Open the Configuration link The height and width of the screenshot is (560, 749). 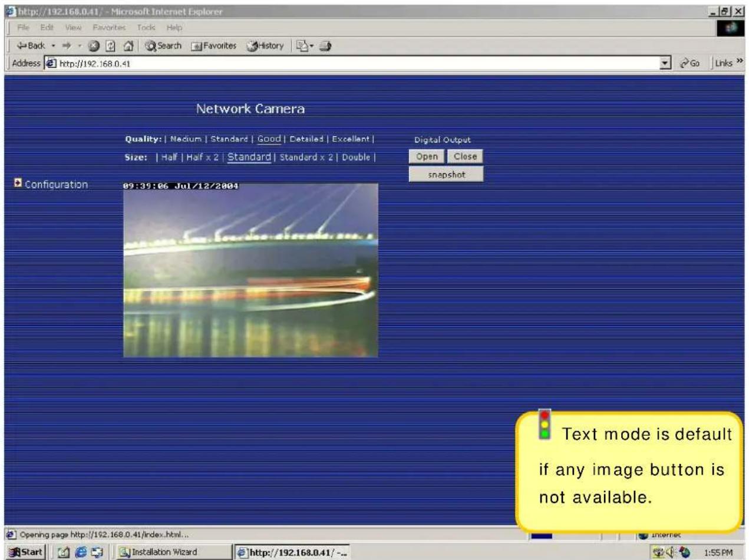pyautogui.click(x=56, y=185)
